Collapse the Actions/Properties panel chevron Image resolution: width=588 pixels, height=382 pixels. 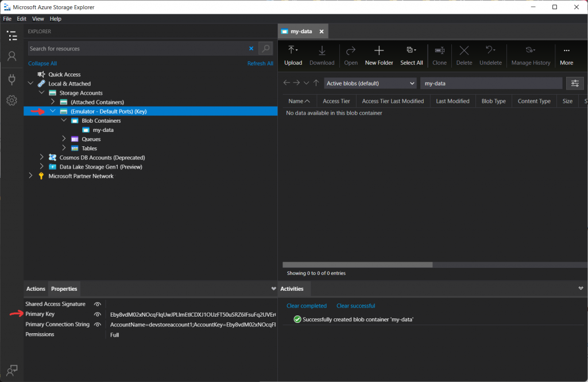click(273, 289)
